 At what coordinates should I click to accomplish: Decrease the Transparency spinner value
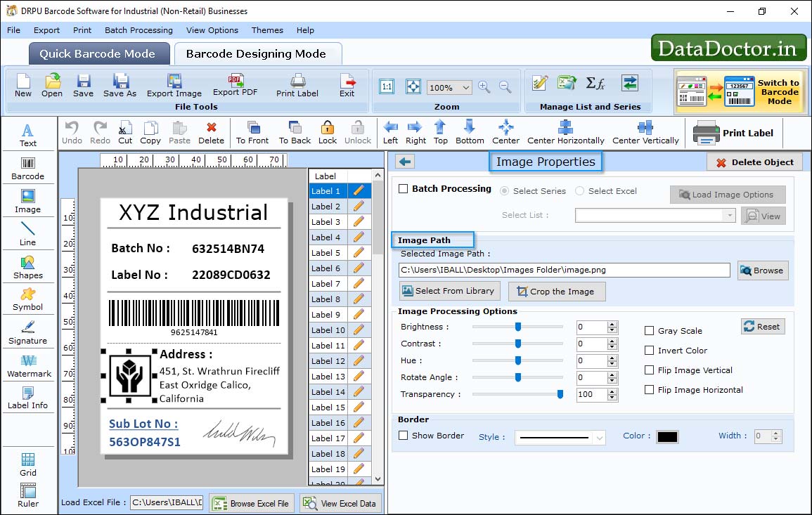tap(612, 398)
